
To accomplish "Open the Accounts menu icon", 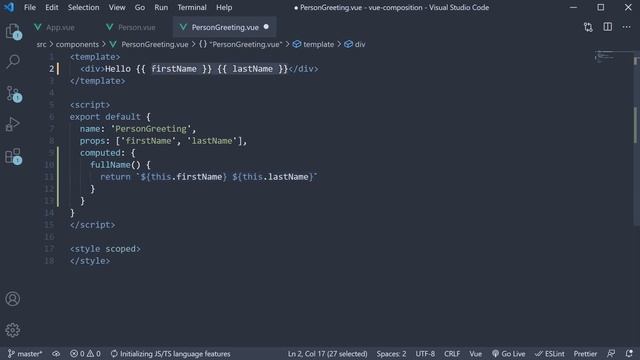I will (x=13, y=299).
